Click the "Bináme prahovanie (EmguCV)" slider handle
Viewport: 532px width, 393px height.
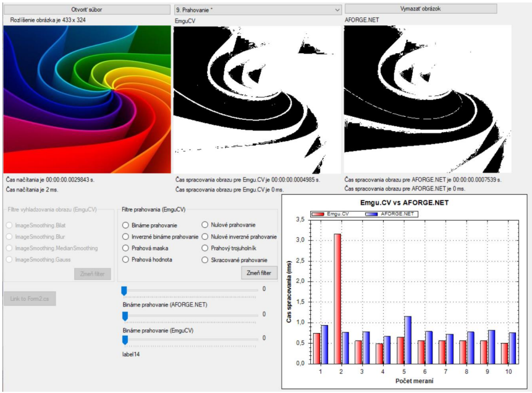[x=124, y=339]
